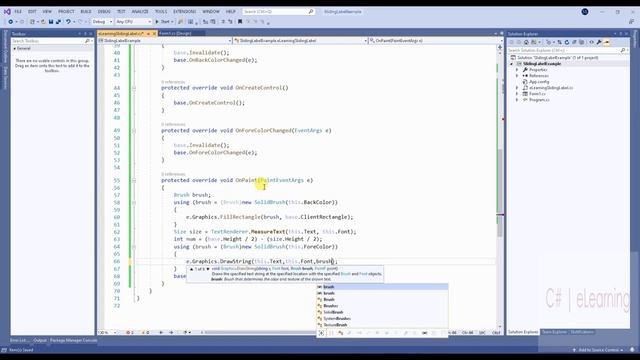Open the PROJECT menu

pyautogui.click(x=66, y=11)
